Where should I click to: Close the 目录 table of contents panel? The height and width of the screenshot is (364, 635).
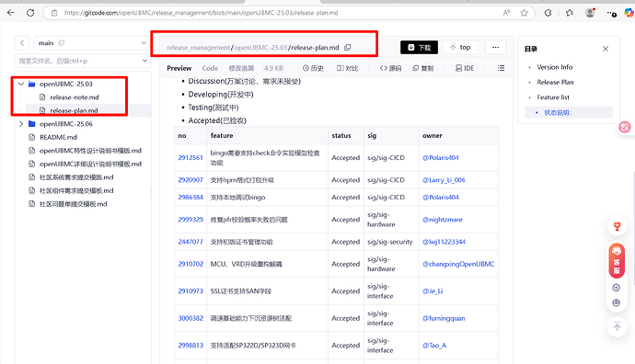click(x=606, y=49)
